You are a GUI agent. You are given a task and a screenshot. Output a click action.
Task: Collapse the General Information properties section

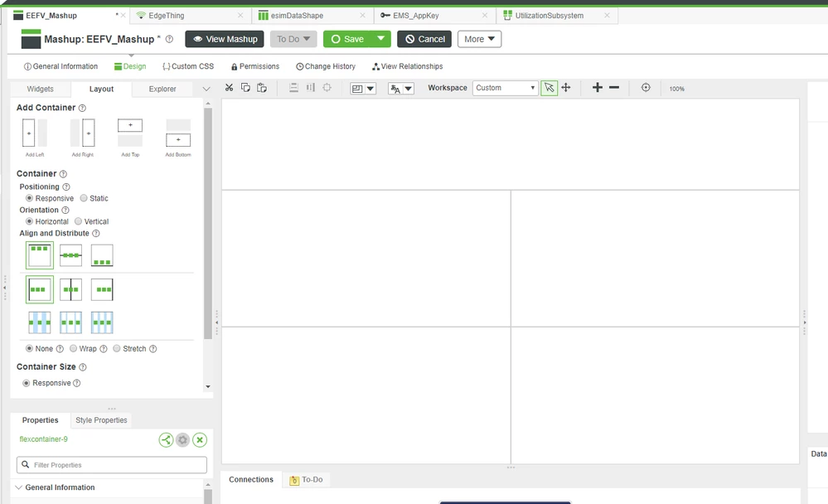(19, 487)
